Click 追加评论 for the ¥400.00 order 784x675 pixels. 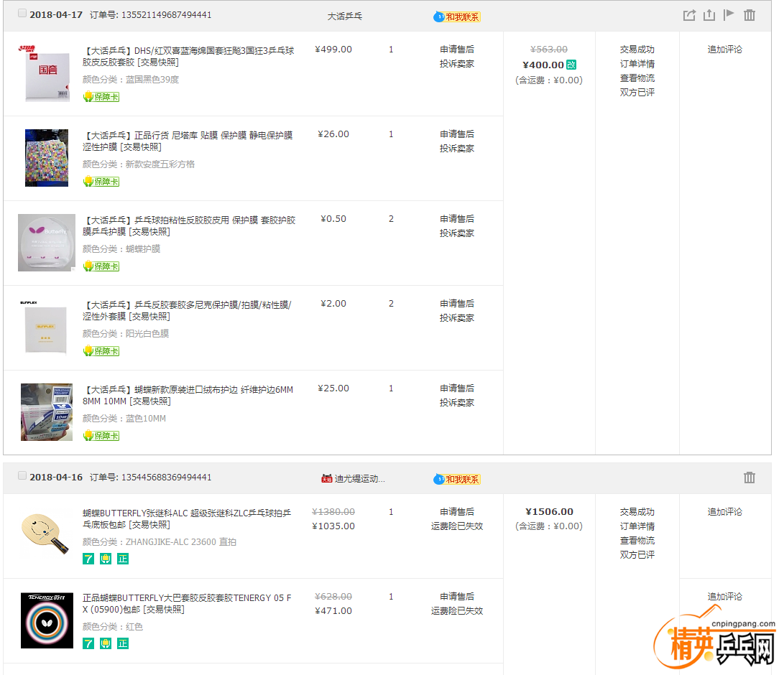[x=725, y=50]
